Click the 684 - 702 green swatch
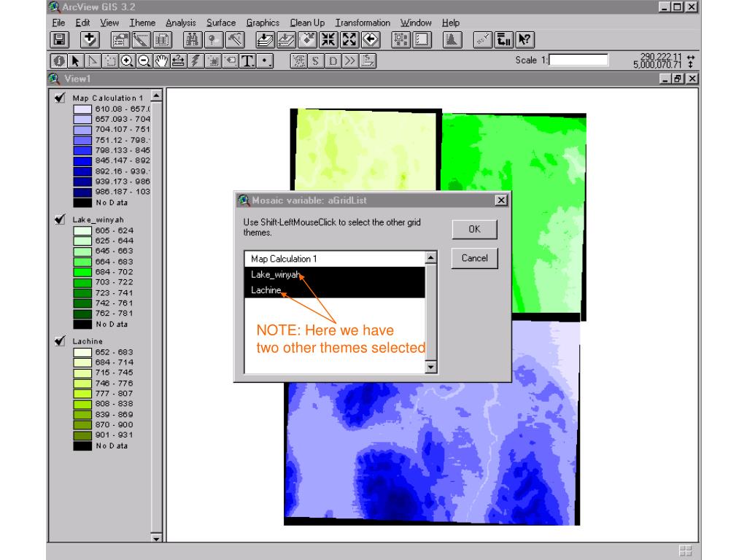Screen dimensions: 747x560 (x=82, y=273)
